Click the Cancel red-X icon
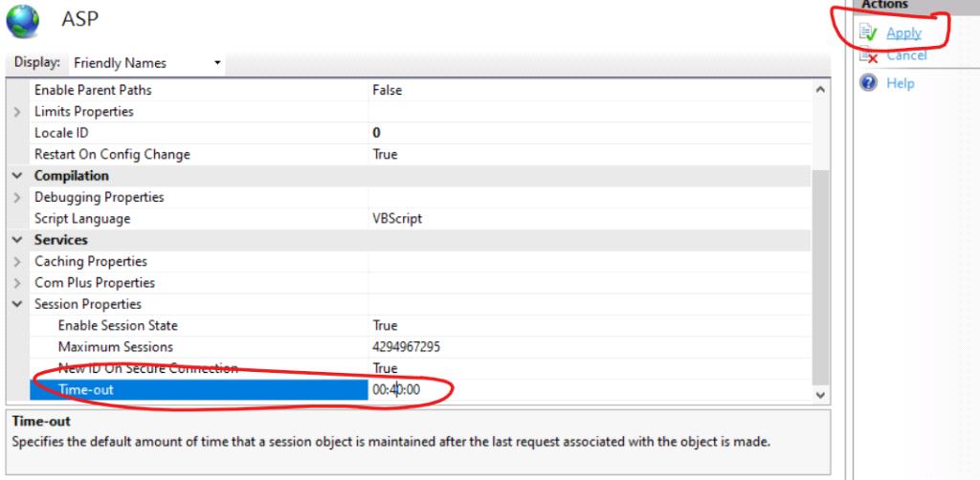This screenshot has width=980, height=480. click(869, 55)
